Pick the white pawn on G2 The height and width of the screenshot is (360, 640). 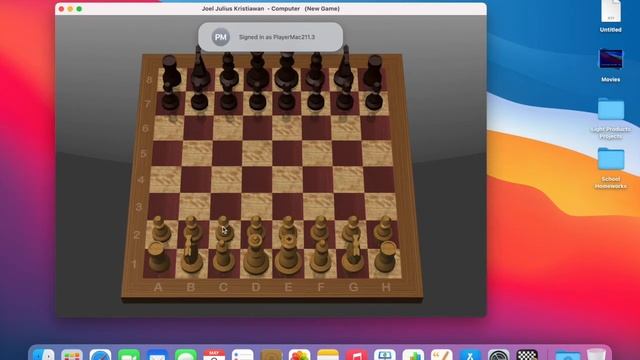352,228
